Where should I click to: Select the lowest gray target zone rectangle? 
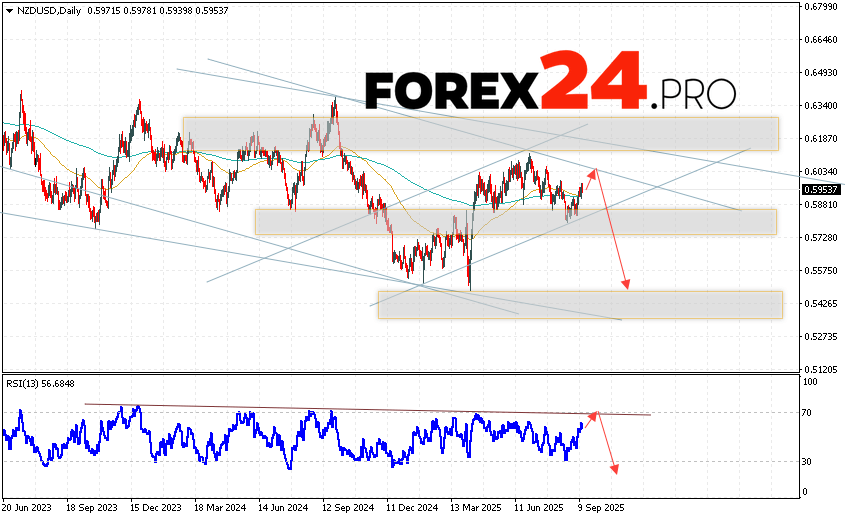click(x=579, y=305)
